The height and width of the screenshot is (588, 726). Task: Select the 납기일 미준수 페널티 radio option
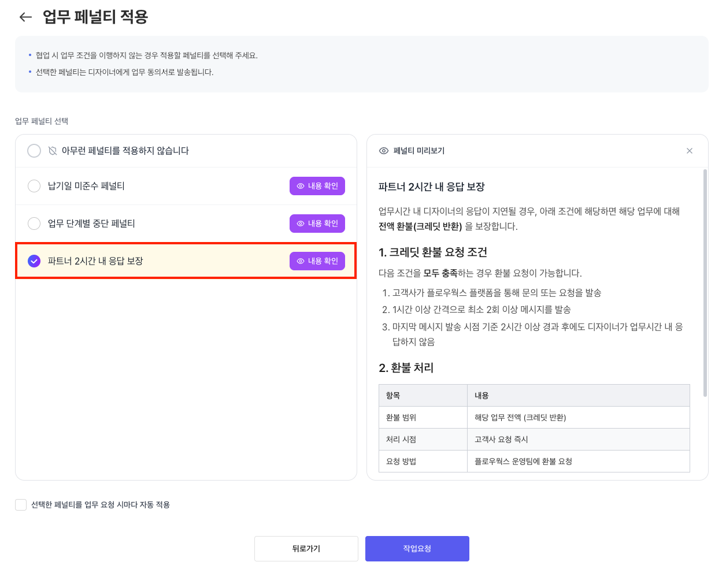pyautogui.click(x=34, y=186)
